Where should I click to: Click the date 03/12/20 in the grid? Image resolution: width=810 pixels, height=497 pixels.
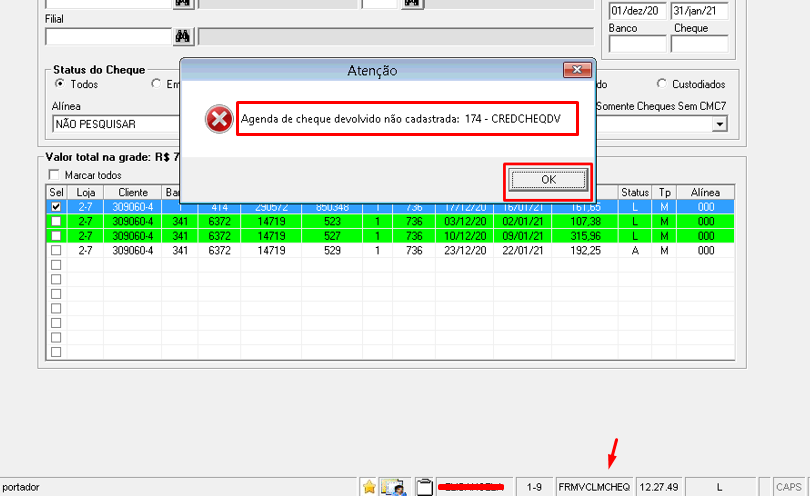pos(465,221)
